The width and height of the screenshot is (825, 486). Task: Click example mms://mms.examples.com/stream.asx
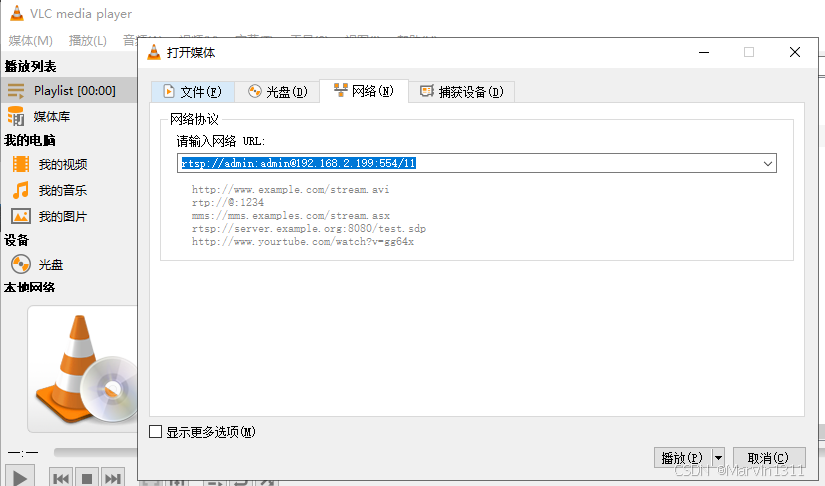coord(291,216)
